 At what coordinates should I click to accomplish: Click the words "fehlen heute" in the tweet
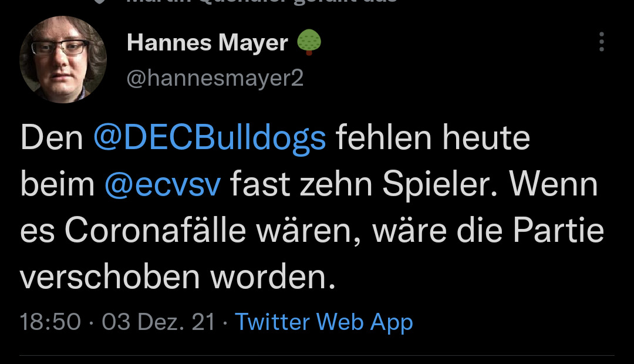(x=433, y=139)
